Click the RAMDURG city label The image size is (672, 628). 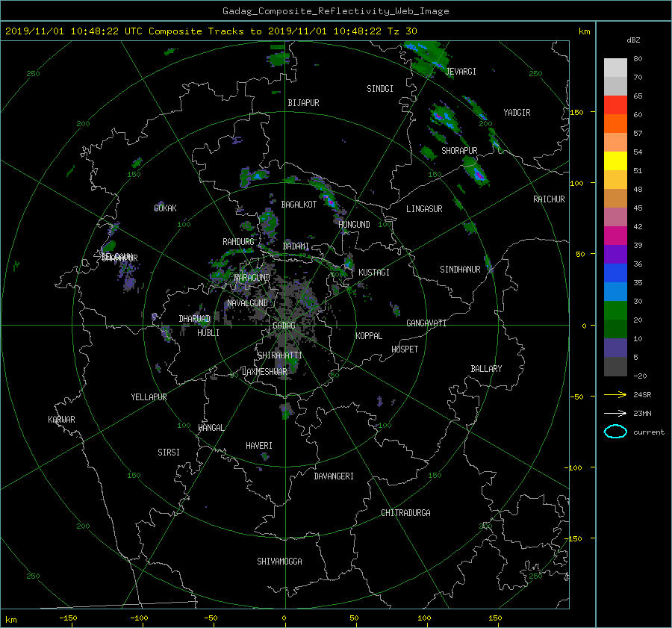pyautogui.click(x=238, y=242)
